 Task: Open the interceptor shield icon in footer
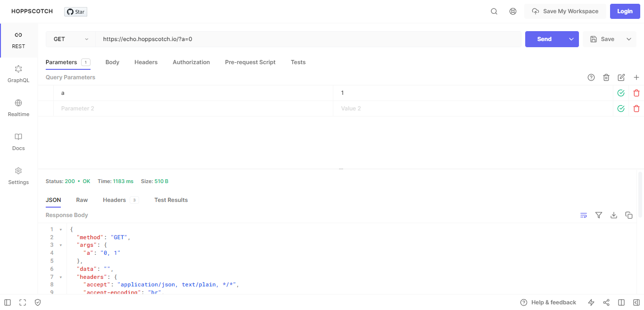click(x=38, y=302)
